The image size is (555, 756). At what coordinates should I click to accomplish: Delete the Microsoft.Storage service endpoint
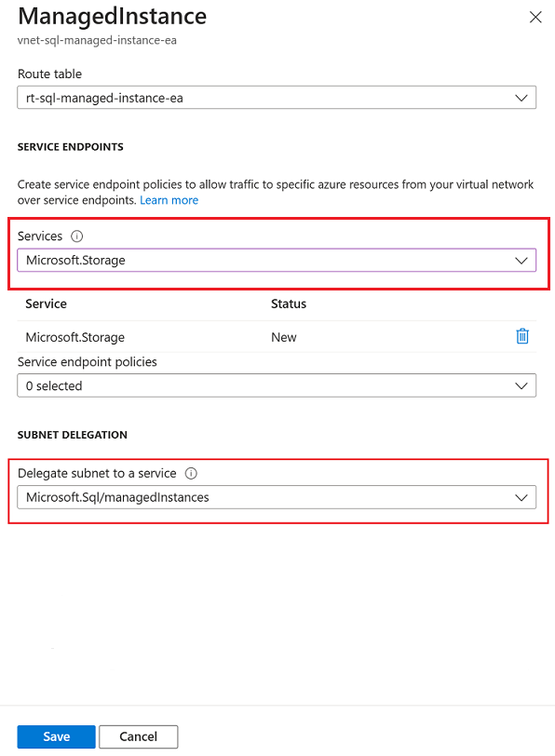tap(522, 336)
